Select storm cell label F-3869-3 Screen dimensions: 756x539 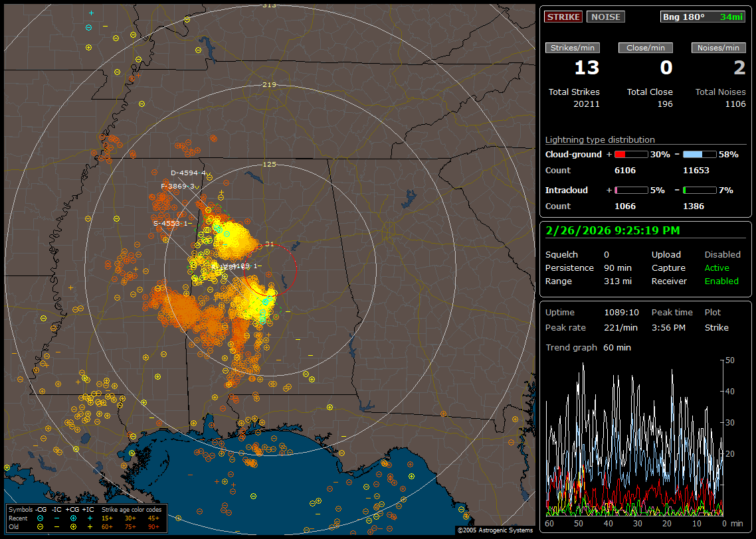pyautogui.click(x=177, y=187)
